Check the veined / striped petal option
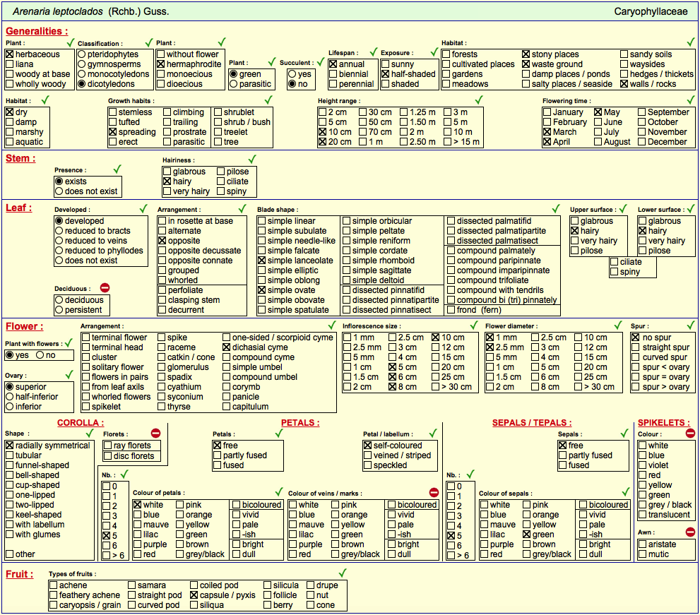 [x=368, y=455]
